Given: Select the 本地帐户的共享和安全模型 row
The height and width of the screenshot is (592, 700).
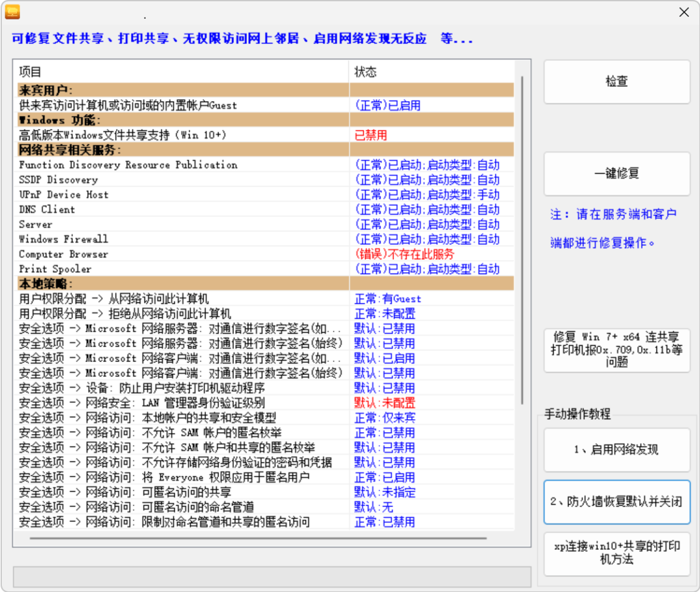Looking at the screenshot, I should click(x=266, y=418).
